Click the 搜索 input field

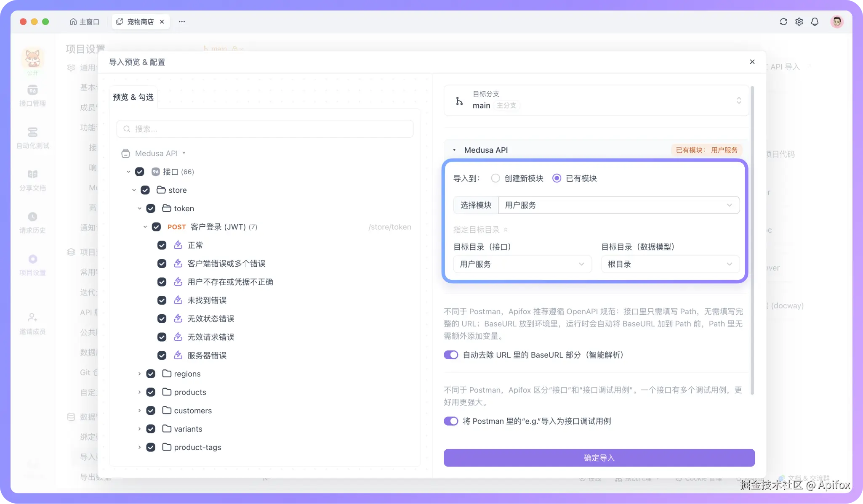tap(265, 129)
